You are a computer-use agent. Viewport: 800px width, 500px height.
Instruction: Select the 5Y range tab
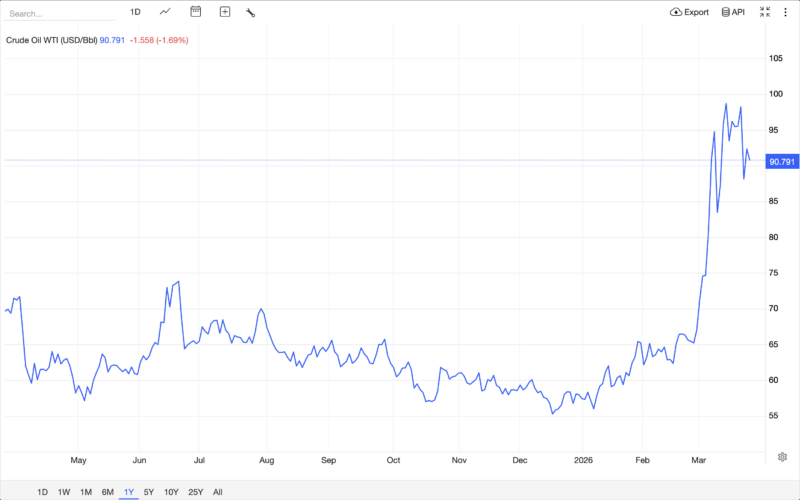(148, 492)
